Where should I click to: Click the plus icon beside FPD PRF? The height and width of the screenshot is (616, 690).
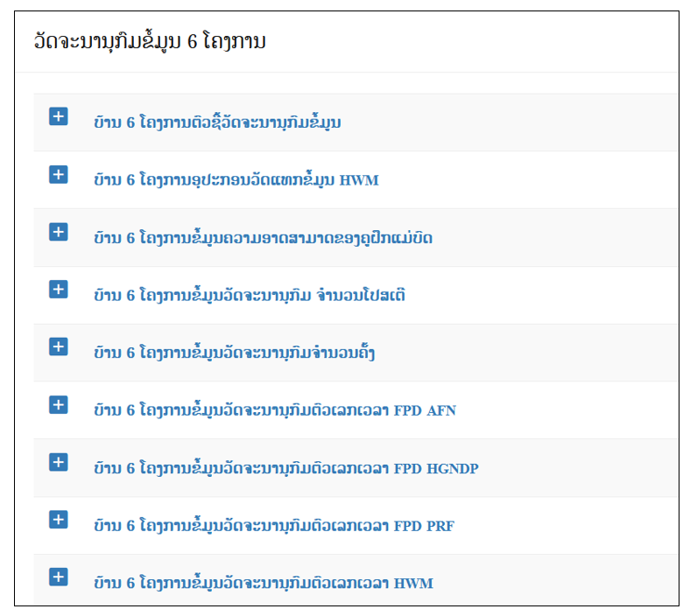pyautogui.click(x=58, y=520)
